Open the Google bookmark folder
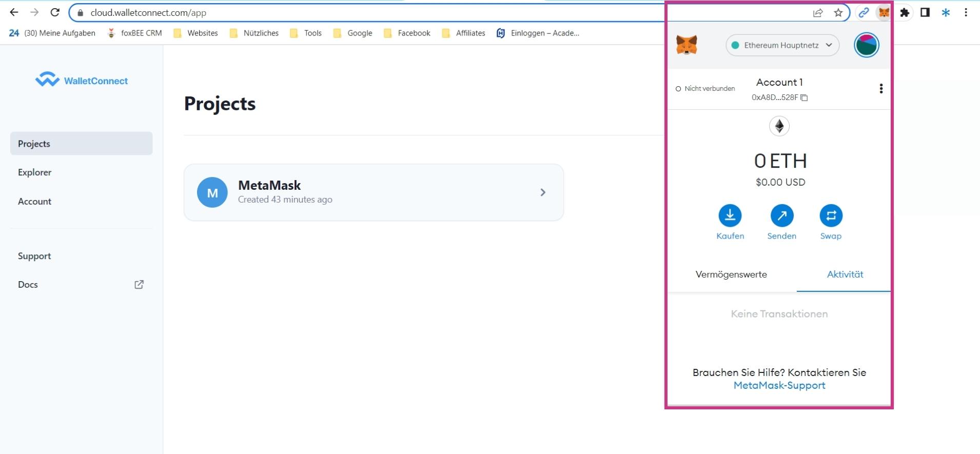 (353, 33)
